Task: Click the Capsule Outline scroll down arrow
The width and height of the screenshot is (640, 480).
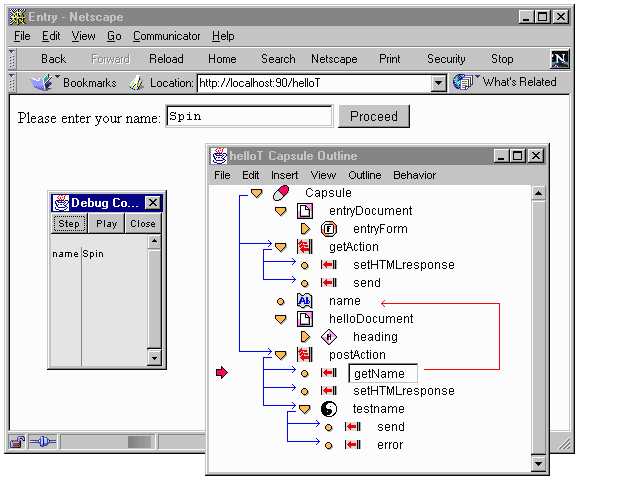Action: pyautogui.click(x=539, y=463)
